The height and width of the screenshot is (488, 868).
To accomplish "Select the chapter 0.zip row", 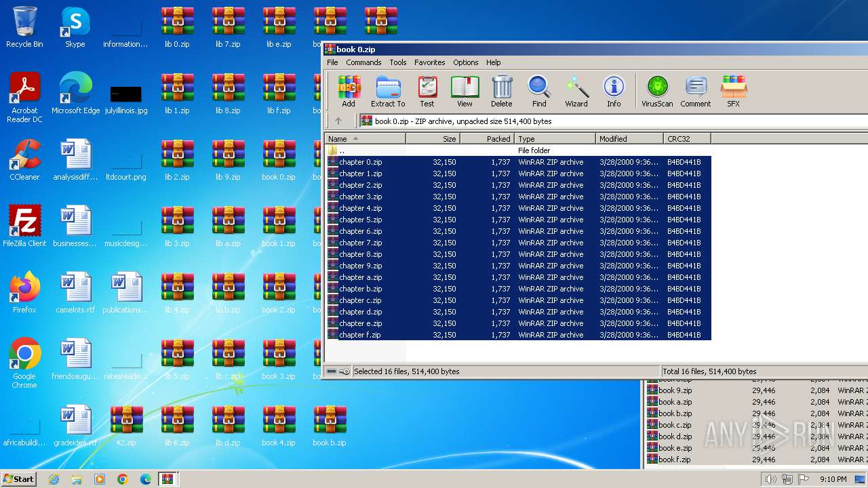I will pos(519,162).
